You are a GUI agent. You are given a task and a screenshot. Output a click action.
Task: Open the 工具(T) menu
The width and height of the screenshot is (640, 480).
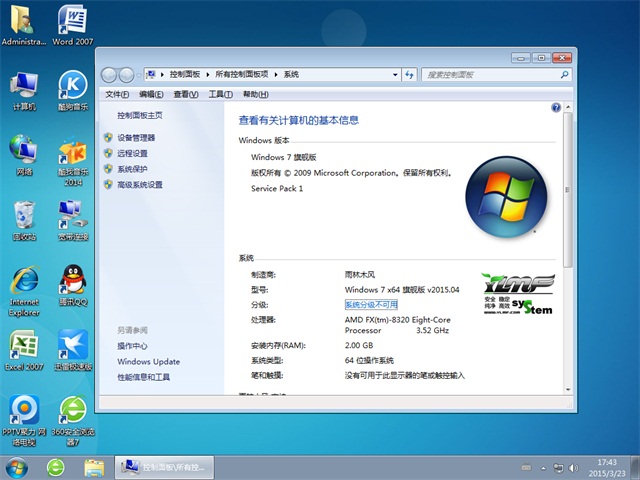click(220, 94)
